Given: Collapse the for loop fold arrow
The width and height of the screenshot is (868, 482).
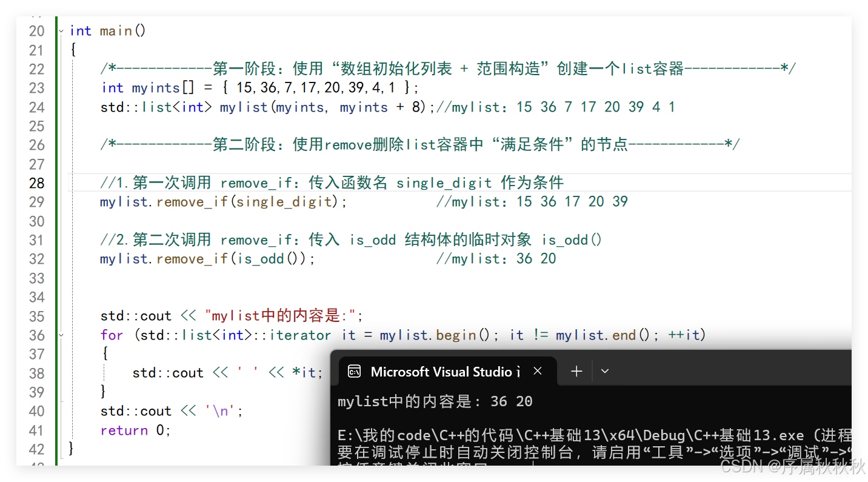Looking at the screenshot, I should tap(61, 335).
